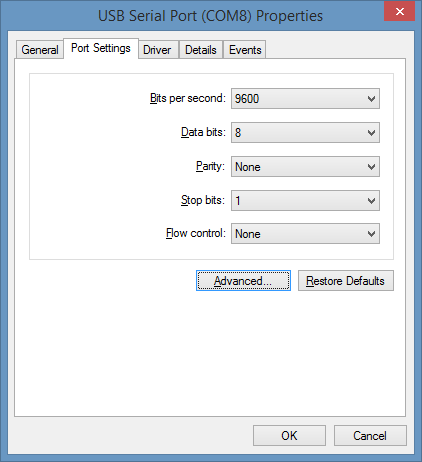Open the Bits per second dropdown
This screenshot has width=422, height=462.
pos(305,99)
